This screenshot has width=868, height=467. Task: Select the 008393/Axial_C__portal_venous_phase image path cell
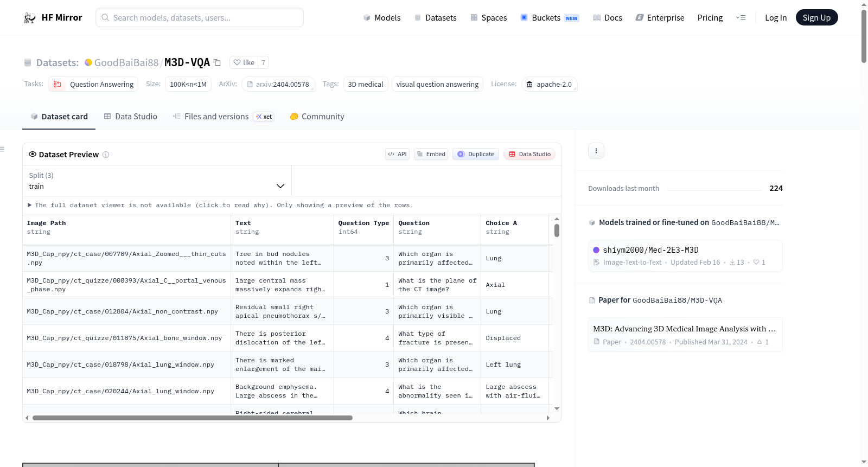[127, 285]
